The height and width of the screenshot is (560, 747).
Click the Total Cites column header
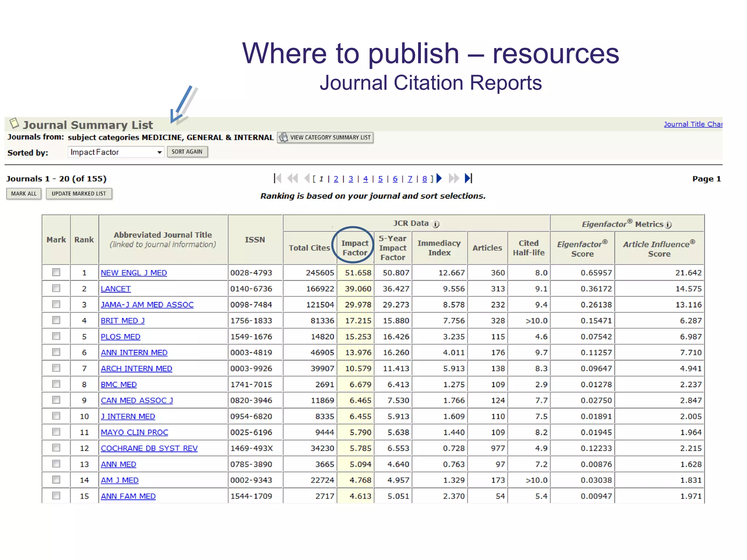click(x=309, y=248)
